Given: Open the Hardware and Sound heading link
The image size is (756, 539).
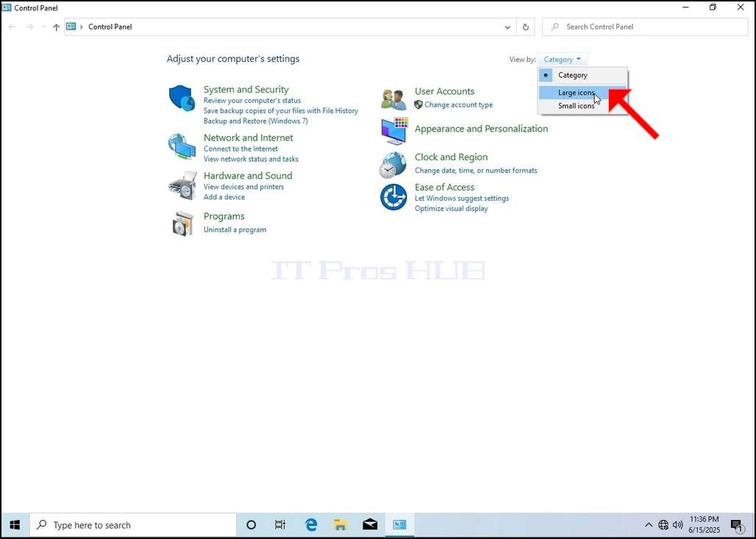Looking at the screenshot, I should [x=248, y=176].
